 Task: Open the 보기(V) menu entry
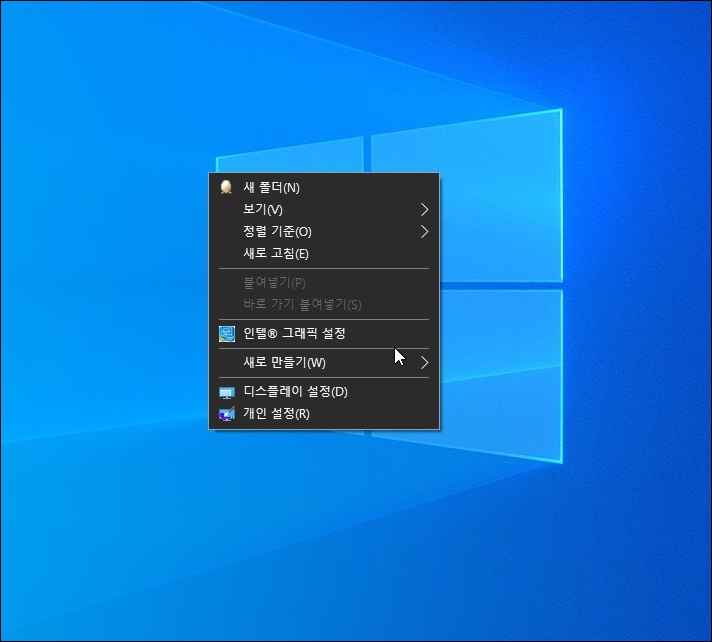[324, 209]
